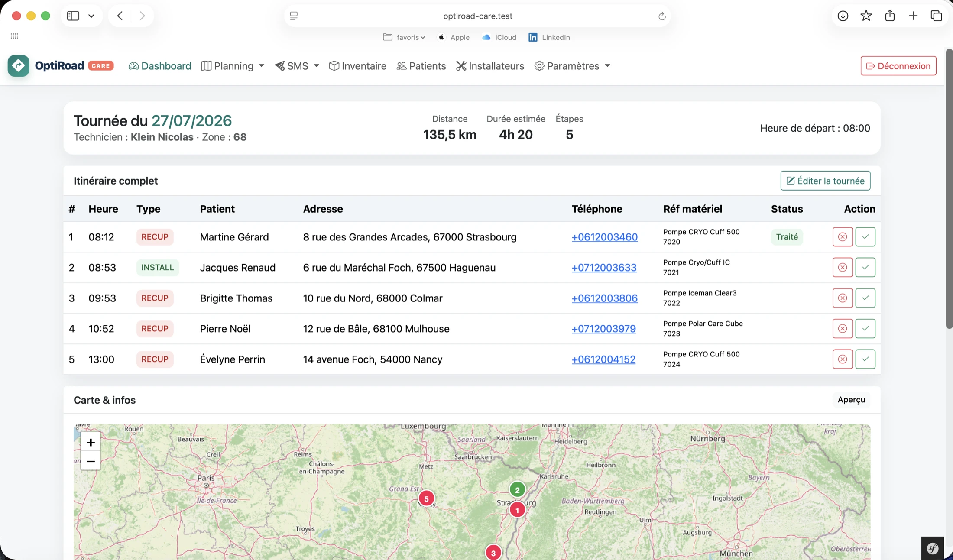Click the OptiRoad logo icon

click(x=19, y=66)
